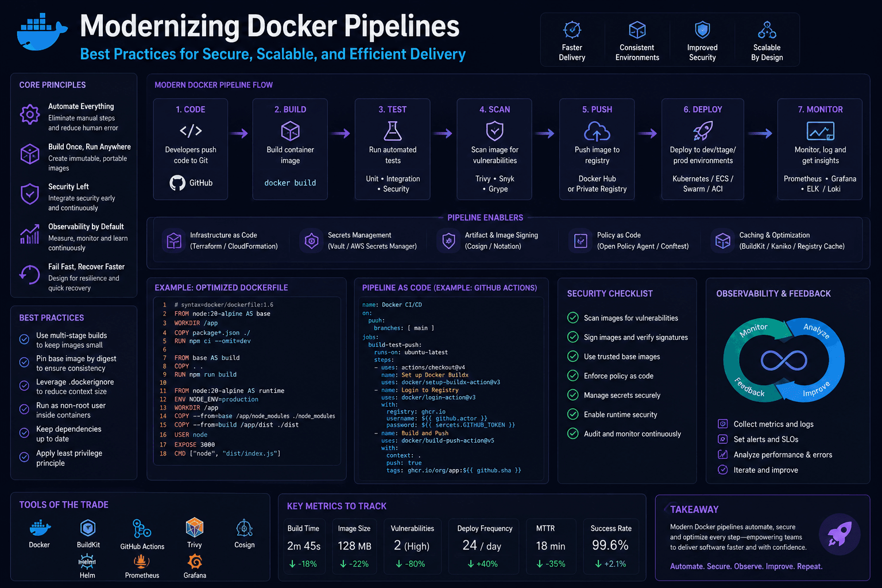Click the Deploy Frequency metric card
882x588 pixels.
pos(484,546)
